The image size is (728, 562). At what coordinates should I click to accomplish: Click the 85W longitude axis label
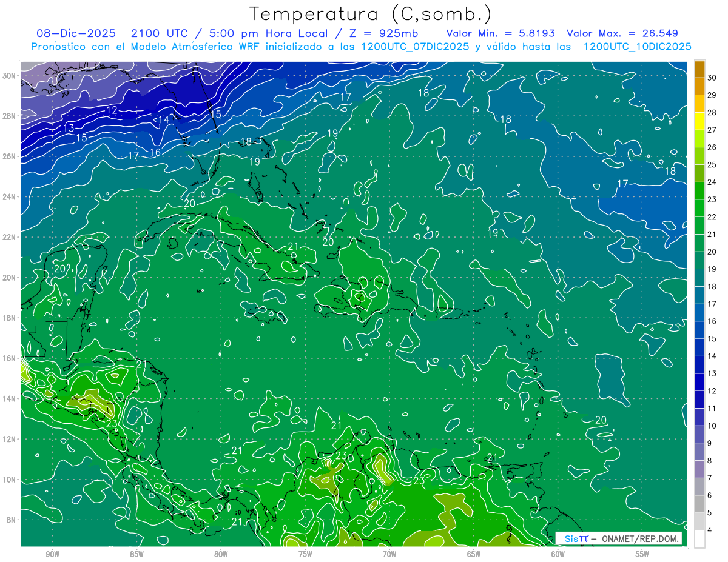point(136,554)
